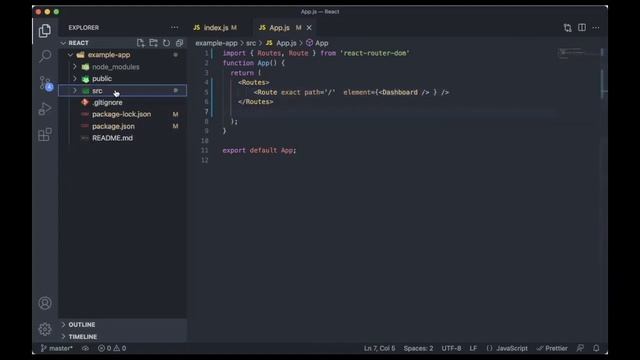This screenshot has height=360, width=640.
Task: Refresh the Explorer file tree
Action: 167,43
